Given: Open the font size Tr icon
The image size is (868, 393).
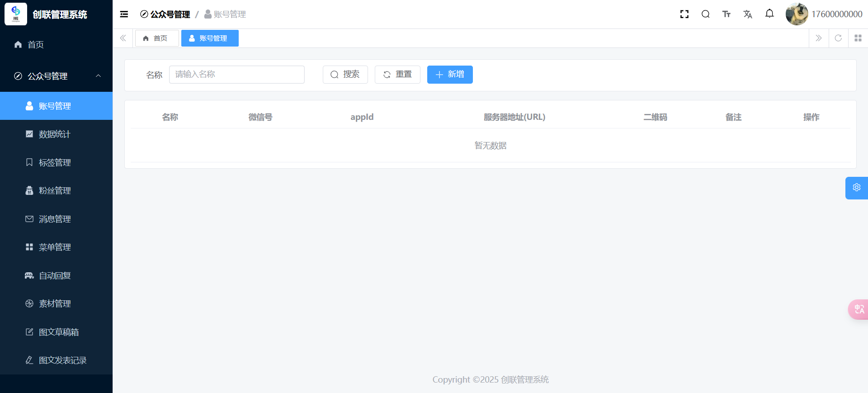Looking at the screenshot, I should click(x=726, y=14).
